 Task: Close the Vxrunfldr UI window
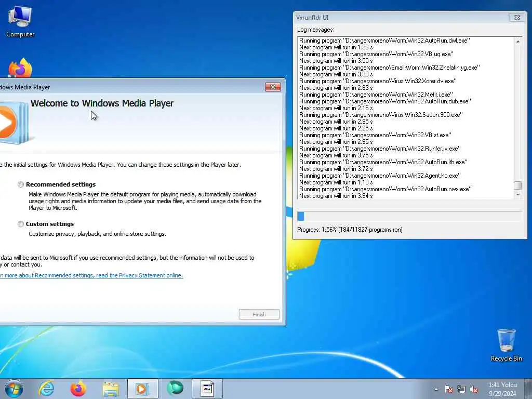coord(517,17)
